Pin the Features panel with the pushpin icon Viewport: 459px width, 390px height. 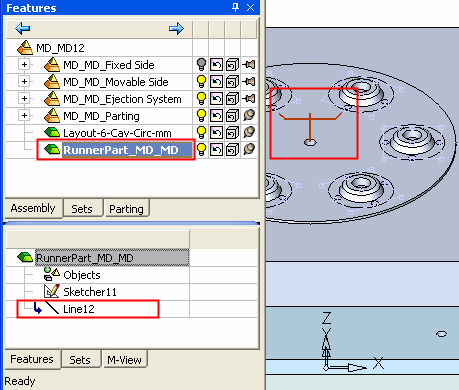235,7
